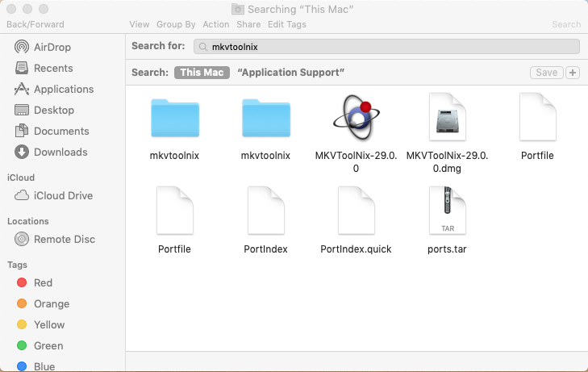The width and height of the screenshot is (588, 372).
Task: Open iCloud Drive from sidebar
Action: (x=53, y=195)
